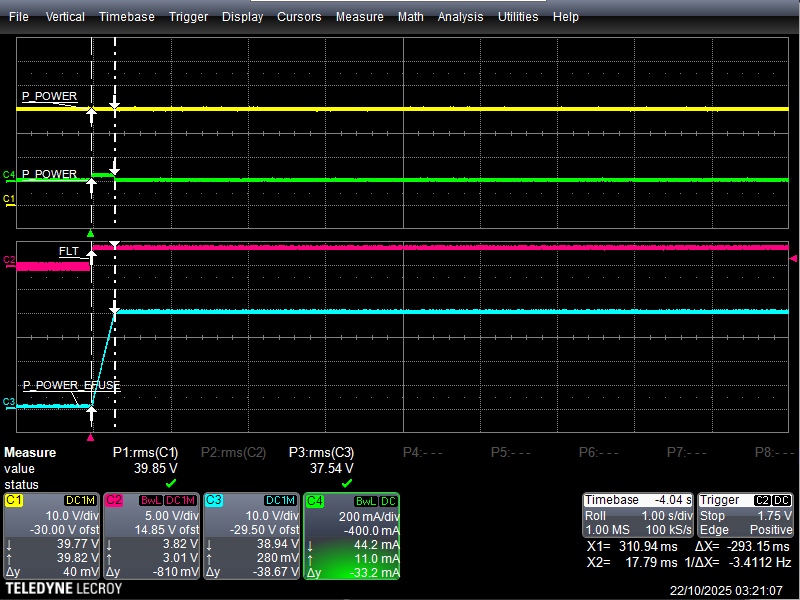Click the FLT trace label

(69, 252)
